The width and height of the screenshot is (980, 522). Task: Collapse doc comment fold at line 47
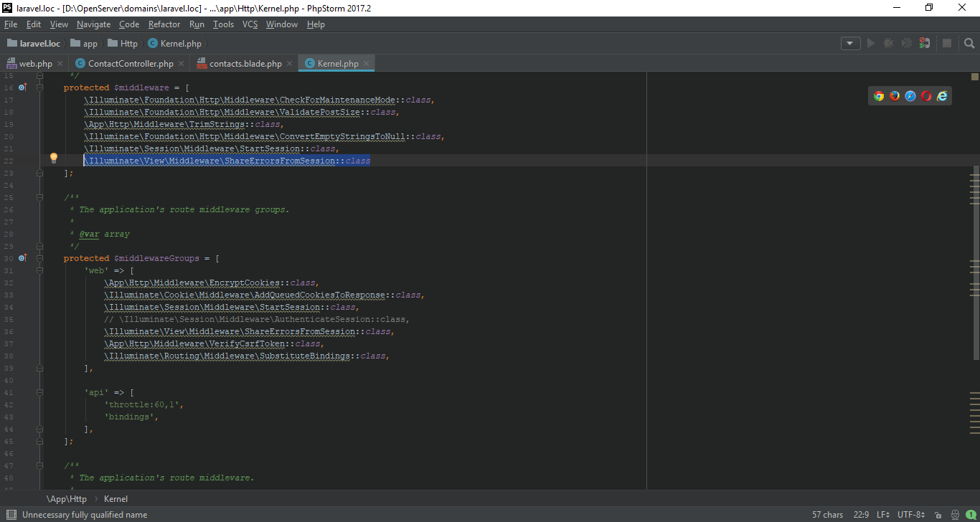[39, 465]
